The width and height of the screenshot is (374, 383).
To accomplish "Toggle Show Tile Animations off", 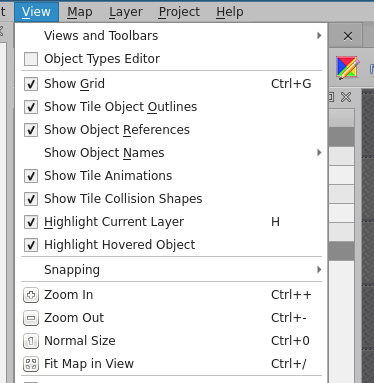I will pos(31,176).
